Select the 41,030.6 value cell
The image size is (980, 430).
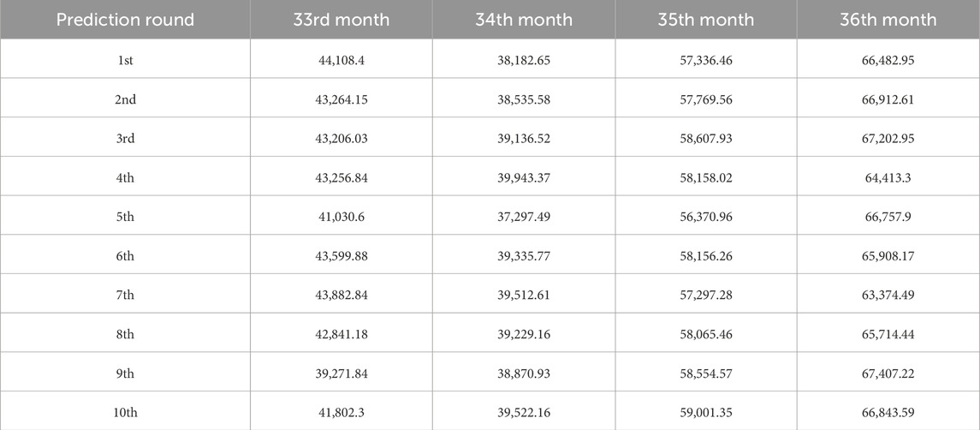tap(341, 217)
